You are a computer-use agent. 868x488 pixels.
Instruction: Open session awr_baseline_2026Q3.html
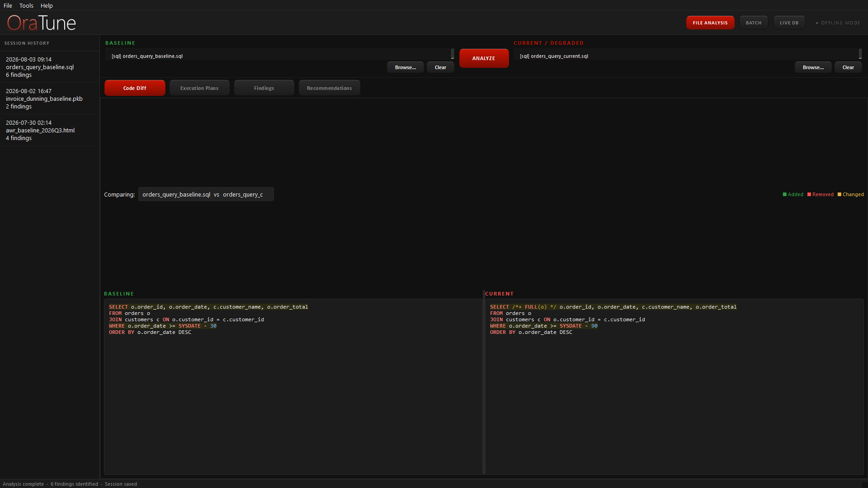click(x=50, y=130)
